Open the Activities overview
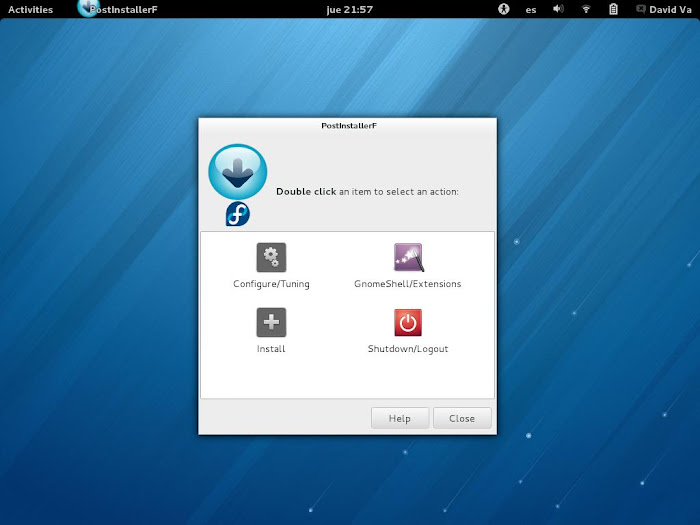The width and height of the screenshot is (700, 525). 30,9
